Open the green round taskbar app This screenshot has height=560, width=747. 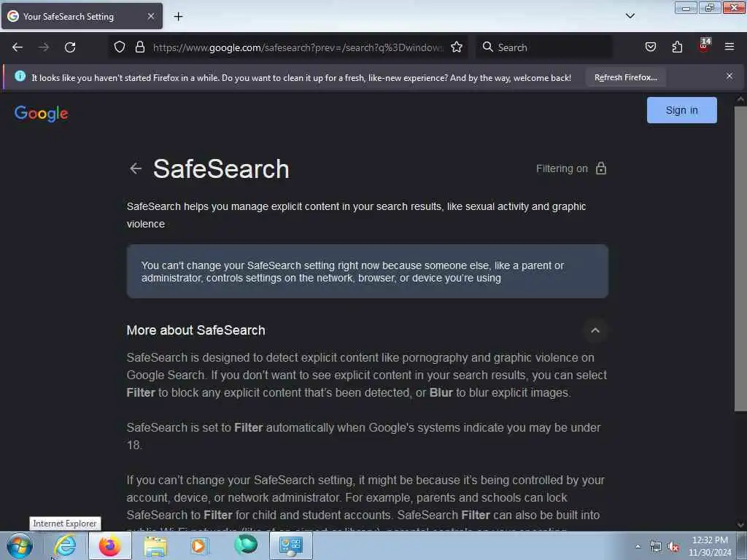pyautogui.click(x=246, y=545)
